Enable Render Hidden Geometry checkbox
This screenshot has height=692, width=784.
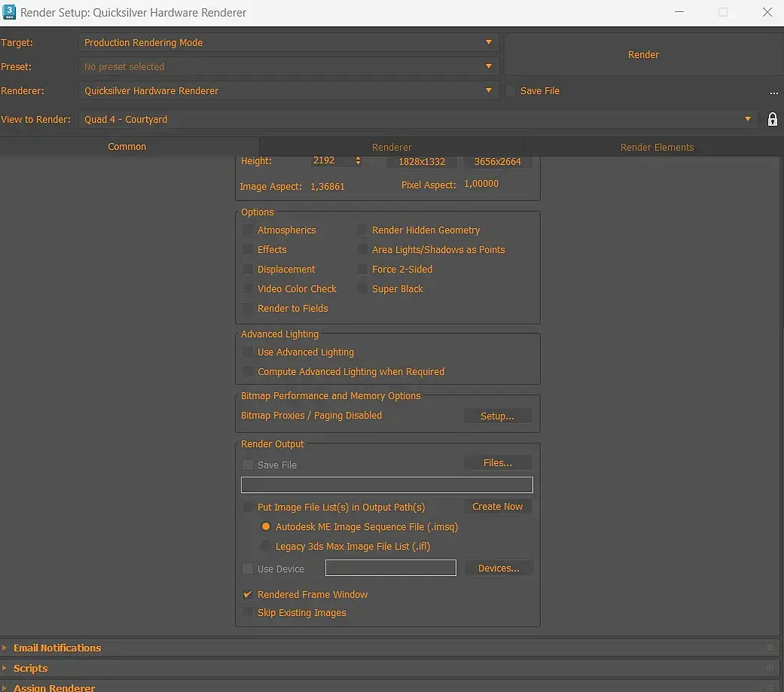point(362,230)
